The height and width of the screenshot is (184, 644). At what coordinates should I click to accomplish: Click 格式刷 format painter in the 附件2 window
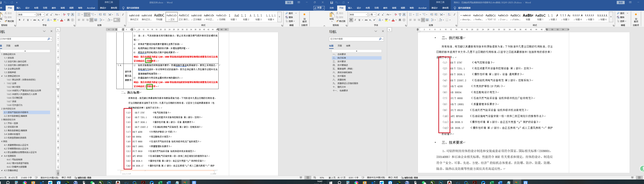pos(341,21)
